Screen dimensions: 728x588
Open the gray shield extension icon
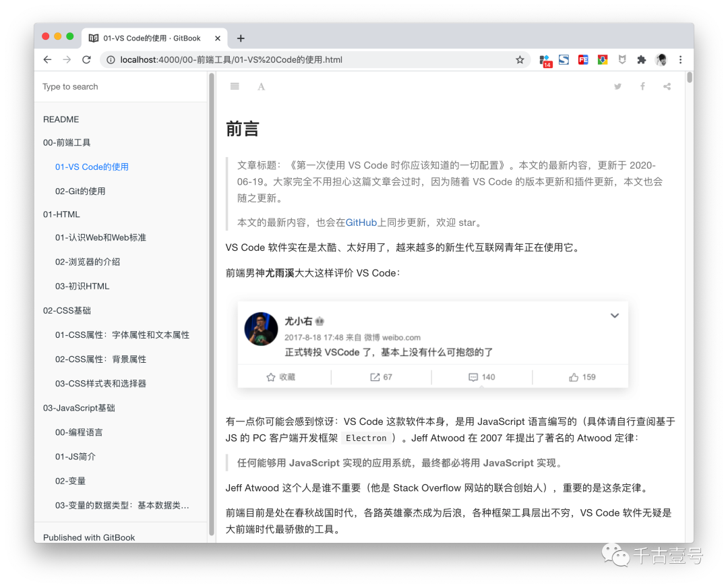point(622,59)
